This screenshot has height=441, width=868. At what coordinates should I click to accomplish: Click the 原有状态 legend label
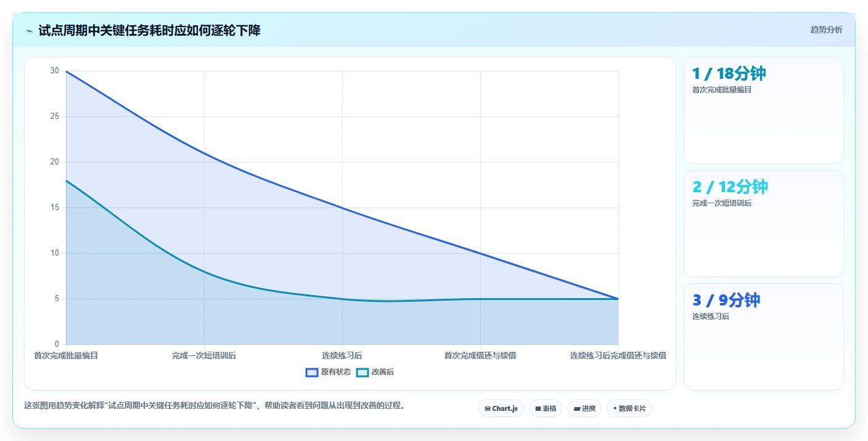tap(336, 372)
